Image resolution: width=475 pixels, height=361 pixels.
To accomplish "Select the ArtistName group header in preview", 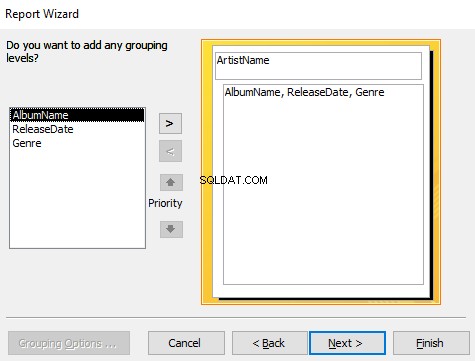I will pyautogui.click(x=318, y=66).
